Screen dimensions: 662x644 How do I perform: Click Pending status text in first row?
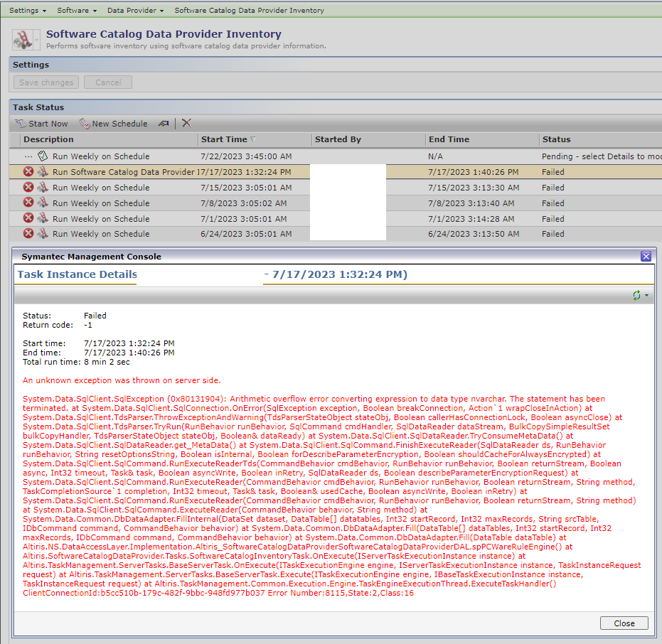[x=602, y=156]
